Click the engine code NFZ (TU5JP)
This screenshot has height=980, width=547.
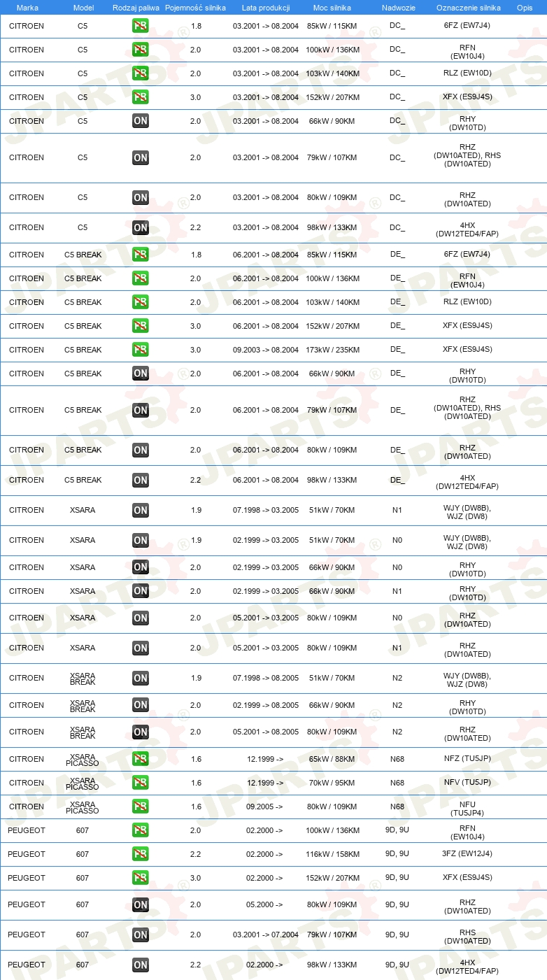coord(467,759)
